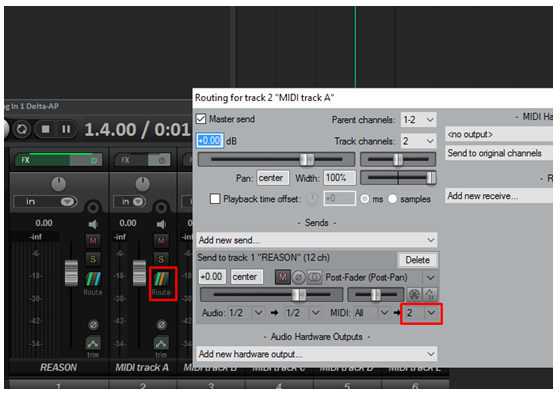Click send pan center field
The width and height of the screenshot is (560, 395).
point(247,277)
